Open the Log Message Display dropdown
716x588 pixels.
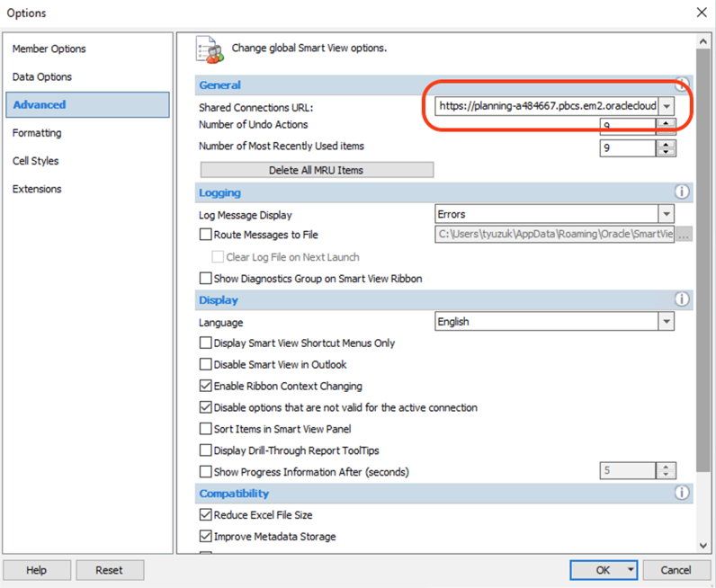[x=666, y=214]
